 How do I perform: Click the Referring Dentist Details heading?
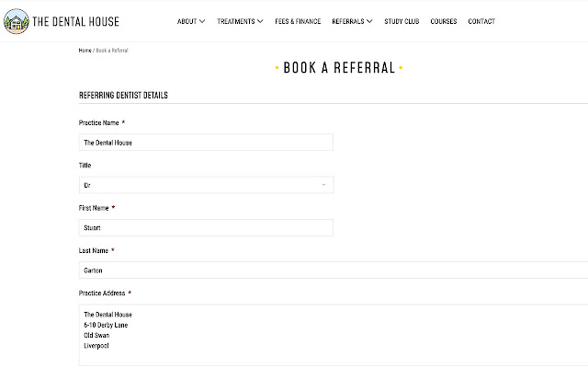[x=123, y=96]
